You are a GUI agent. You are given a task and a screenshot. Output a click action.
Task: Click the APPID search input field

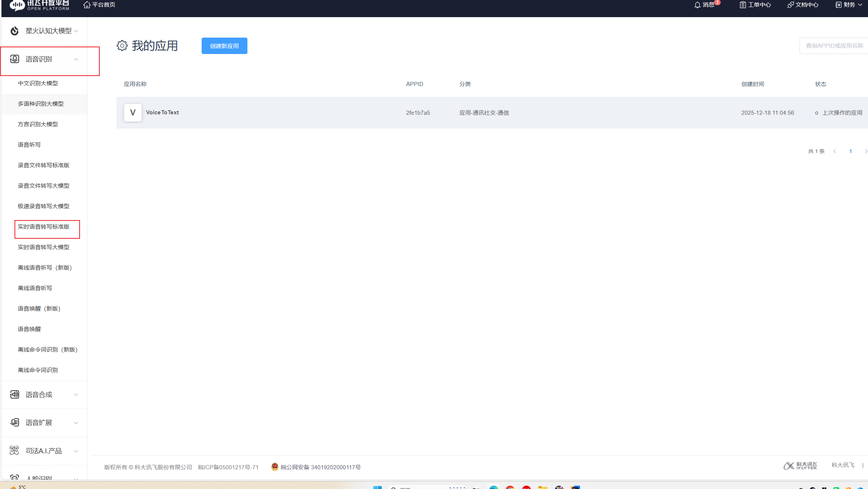tap(834, 46)
